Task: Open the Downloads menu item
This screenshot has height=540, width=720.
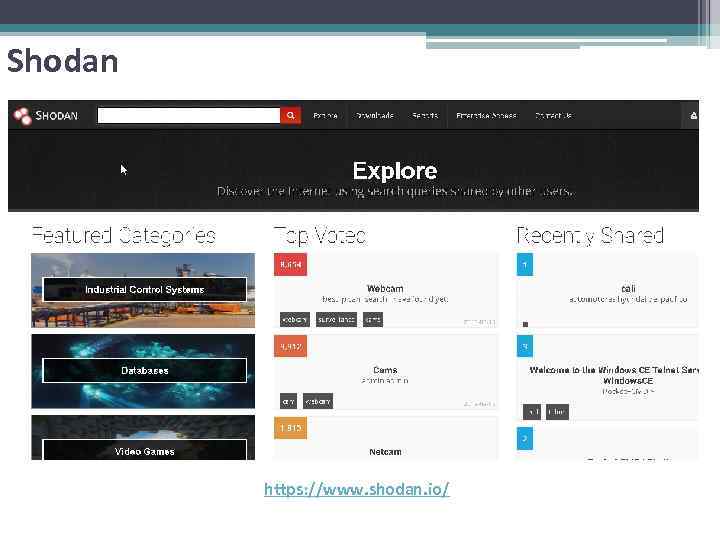Action: click(x=375, y=116)
